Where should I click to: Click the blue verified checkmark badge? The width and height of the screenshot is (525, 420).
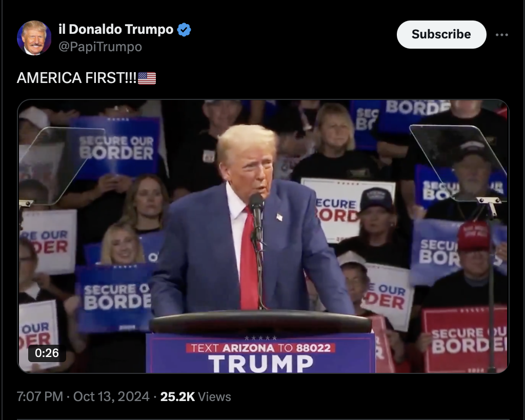coord(184,30)
